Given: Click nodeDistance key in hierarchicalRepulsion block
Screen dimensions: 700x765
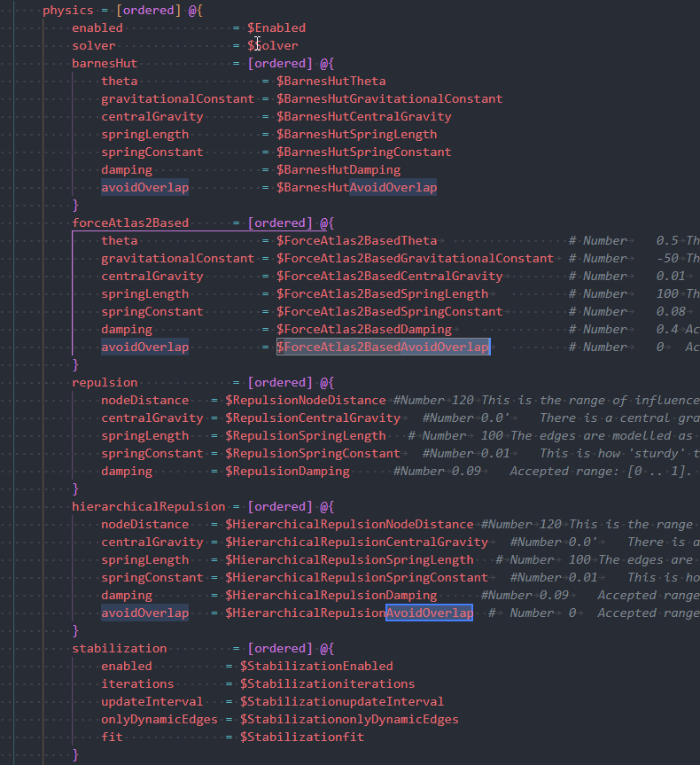Looking at the screenshot, I should click(x=145, y=525).
